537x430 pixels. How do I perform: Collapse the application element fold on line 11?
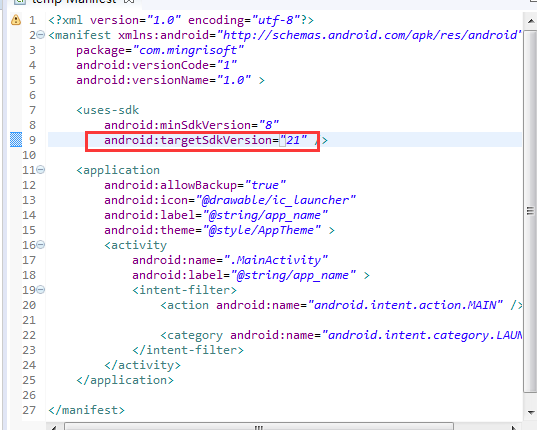(x=41, y=169)
